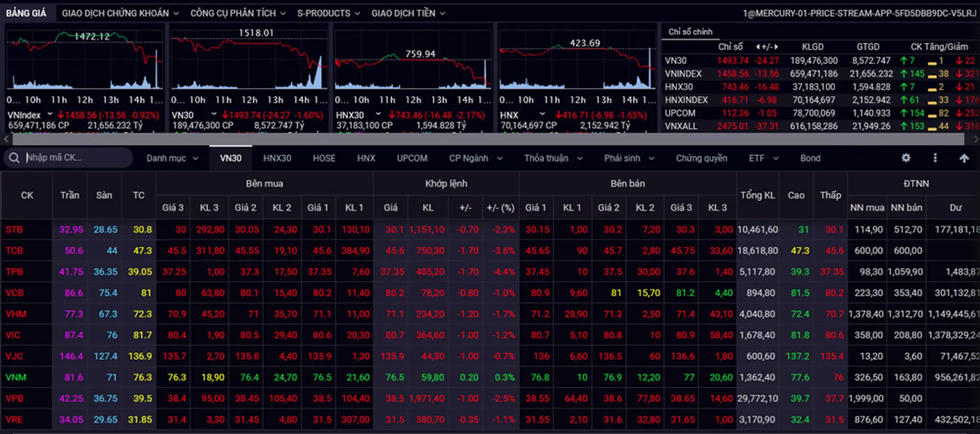Select the UPCOM row in Chỉ số chính
Viewport: 980px width, 434px height.
point(820,113)
